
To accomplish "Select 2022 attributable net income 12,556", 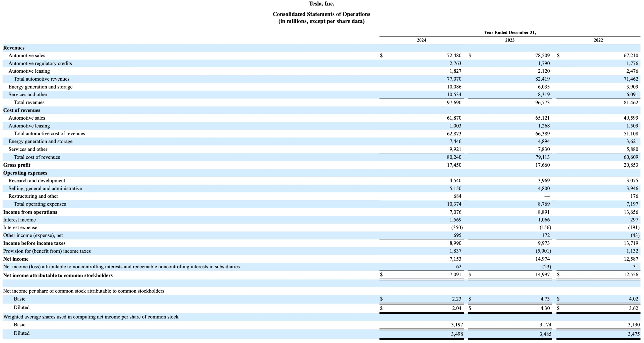I will (x=631, y=274).
